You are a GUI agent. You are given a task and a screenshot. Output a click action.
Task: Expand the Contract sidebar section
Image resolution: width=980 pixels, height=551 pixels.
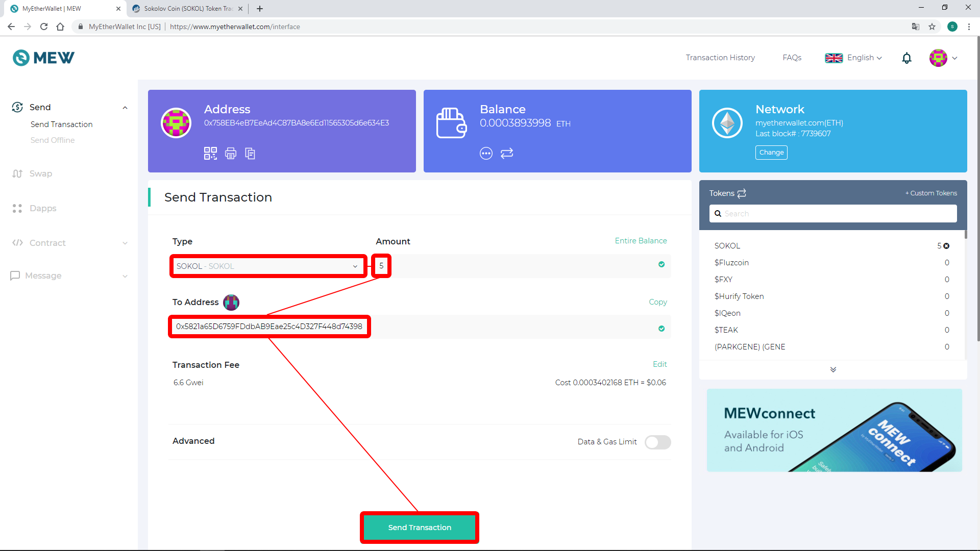pyautogui.click(x=125, y=243)
